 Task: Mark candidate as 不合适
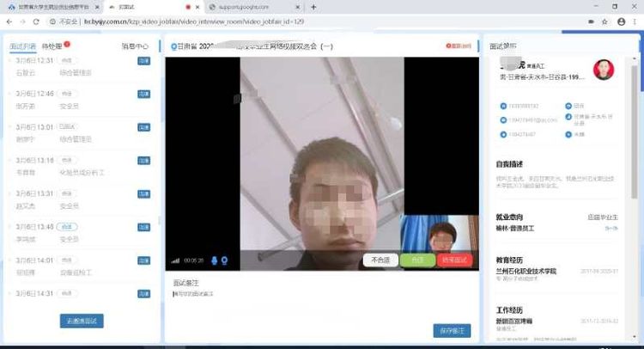pos(380,260)
